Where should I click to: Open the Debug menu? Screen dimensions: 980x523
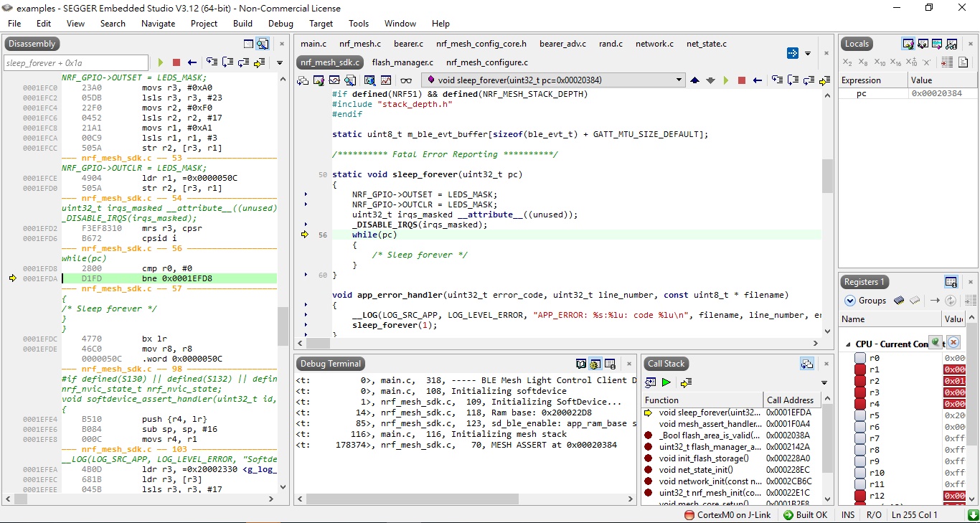281,24
